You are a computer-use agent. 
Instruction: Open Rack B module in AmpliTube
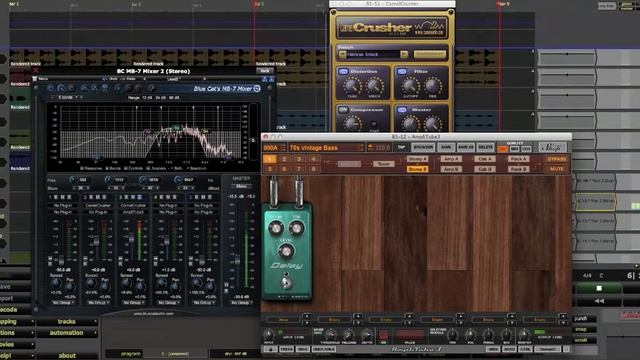coord(519,169)
